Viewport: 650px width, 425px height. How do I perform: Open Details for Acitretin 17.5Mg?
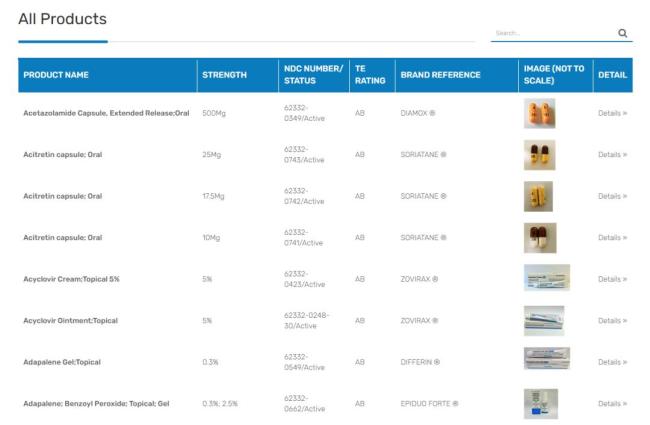[612, 196]
